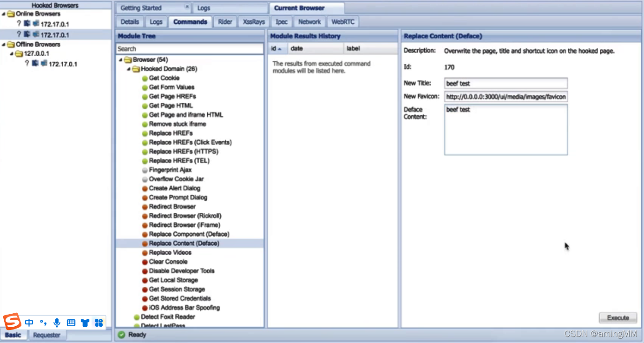Click the Hooked Domain (26) folder icon
The height and width of the screenshot is (343, 644).
[x=136, y=69]
